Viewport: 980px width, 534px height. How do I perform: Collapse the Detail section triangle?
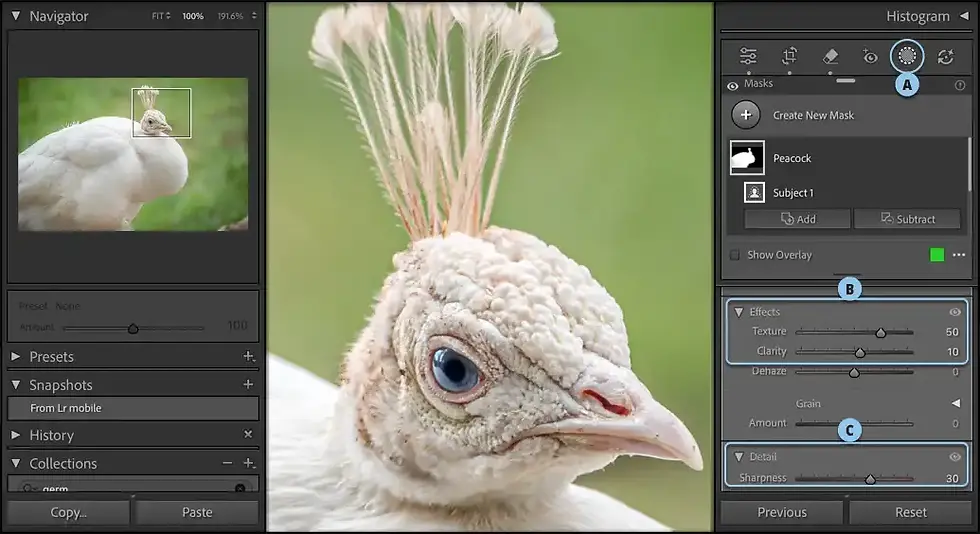(739, 457)
